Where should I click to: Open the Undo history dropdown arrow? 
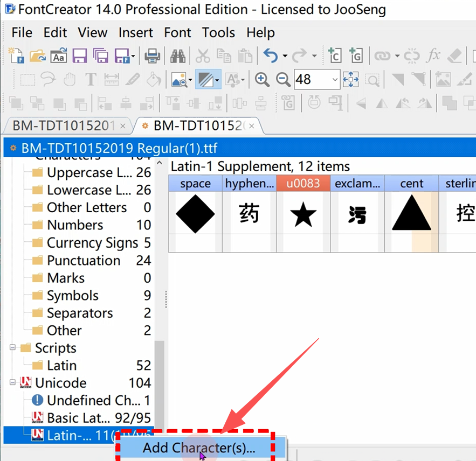(285, 56)
